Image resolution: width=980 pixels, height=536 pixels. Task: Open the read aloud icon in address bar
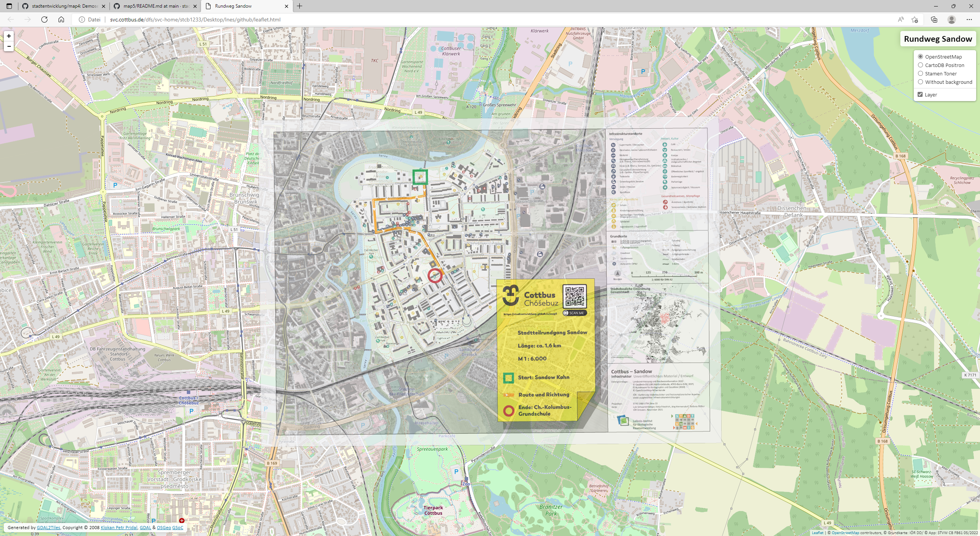901,20
